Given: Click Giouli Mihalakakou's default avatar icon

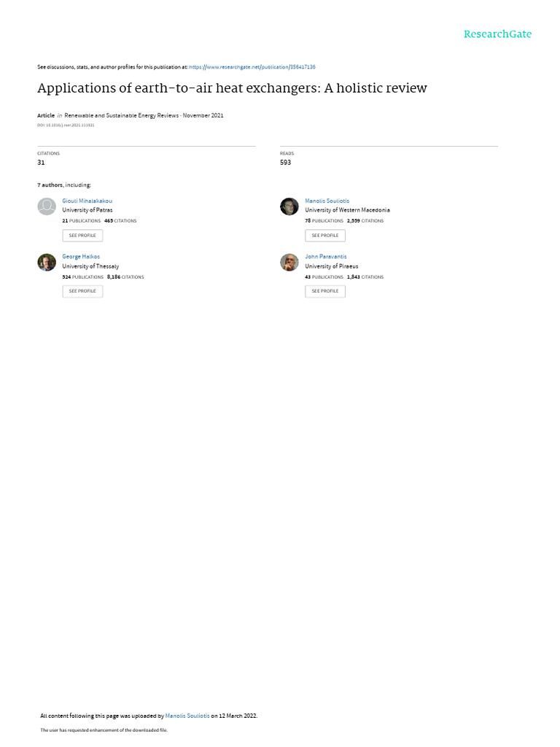Looking at the screenshot, I should point(47,206).
